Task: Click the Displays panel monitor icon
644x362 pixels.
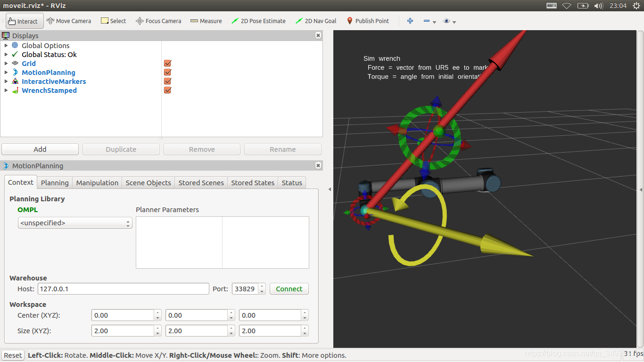Action: (x=6, y=35)
